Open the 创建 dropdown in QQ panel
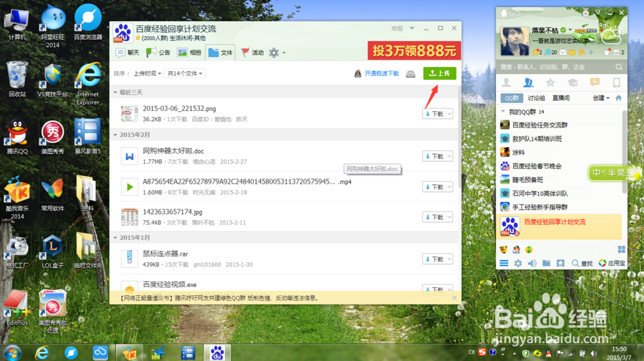Image resolution: width=644 pixels, height=361 pixels. click(601, 98)
